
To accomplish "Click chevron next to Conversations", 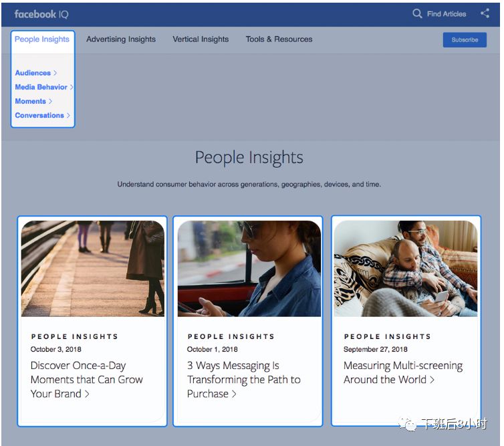I will coord(68,116).
